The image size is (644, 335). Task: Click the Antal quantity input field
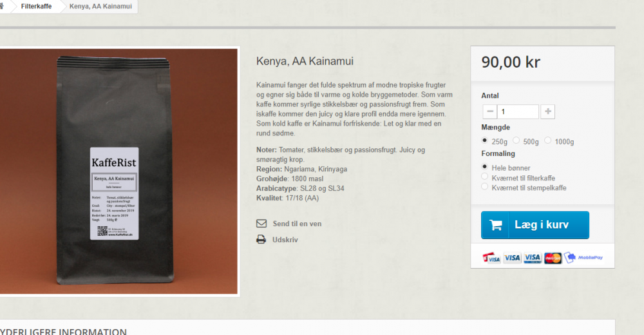pyautogui.click(x=518, y=111)
